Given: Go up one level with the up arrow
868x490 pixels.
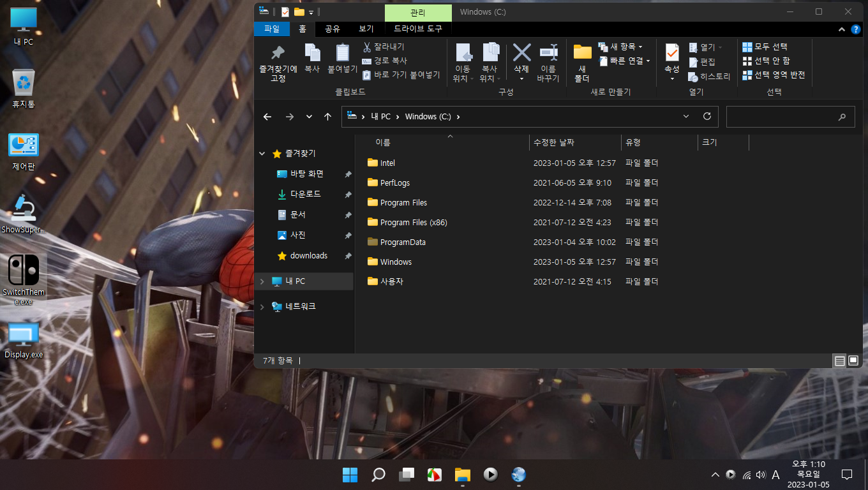Looking at the screenshot, I should pos(327,117).
